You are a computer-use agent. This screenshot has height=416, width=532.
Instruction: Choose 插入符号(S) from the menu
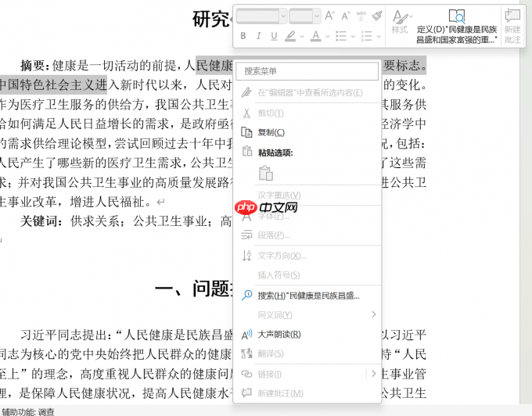pos(307,275)
